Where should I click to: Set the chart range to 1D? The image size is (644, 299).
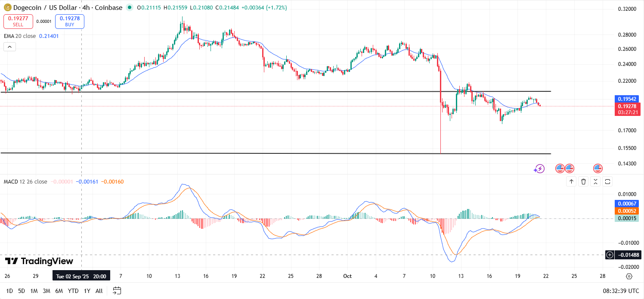tap(9, 291)
